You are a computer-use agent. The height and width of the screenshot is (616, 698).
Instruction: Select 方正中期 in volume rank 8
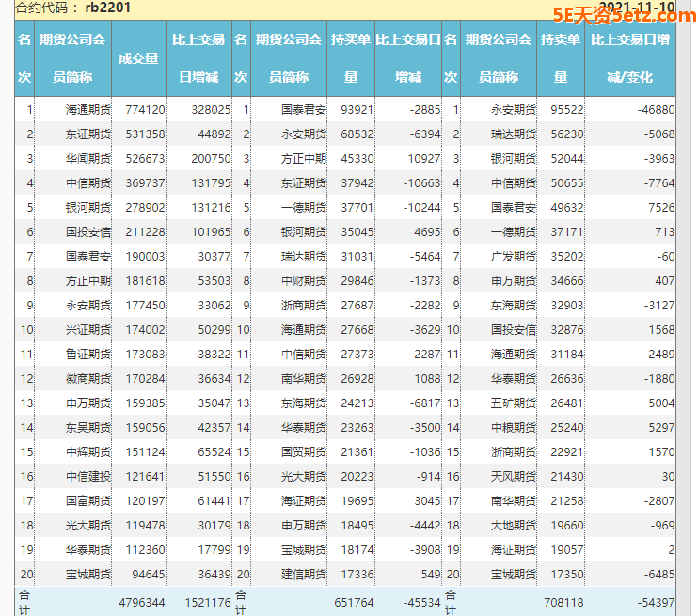pyautogui.click(x=88, y=281)
